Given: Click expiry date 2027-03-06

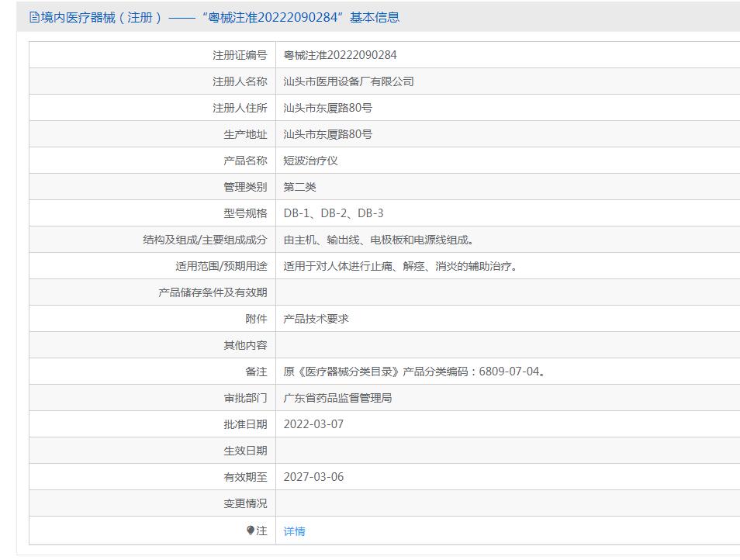Looking at the screenshot, I should 313,477.
